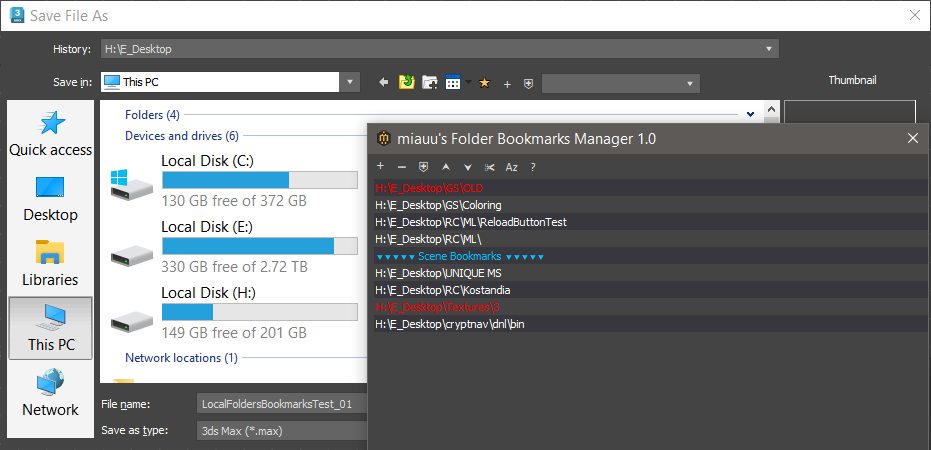
Task: Click the Thumbnail preview box
Action: (850, 112)
